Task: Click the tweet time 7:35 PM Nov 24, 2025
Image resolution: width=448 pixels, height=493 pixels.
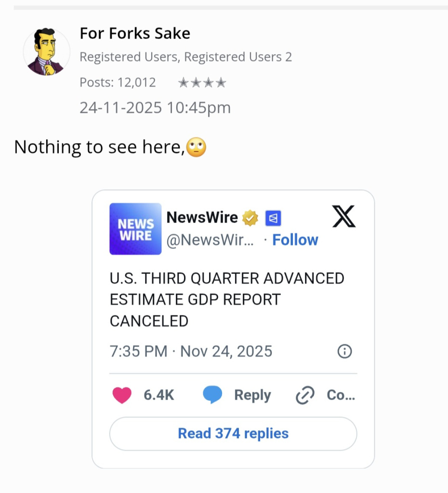Action: (191, 351)
